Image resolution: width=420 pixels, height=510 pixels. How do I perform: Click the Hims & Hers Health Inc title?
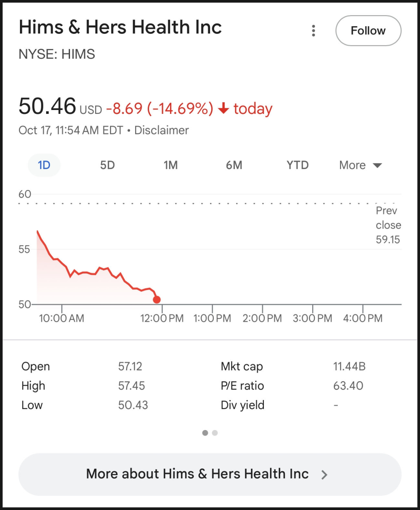120,27
